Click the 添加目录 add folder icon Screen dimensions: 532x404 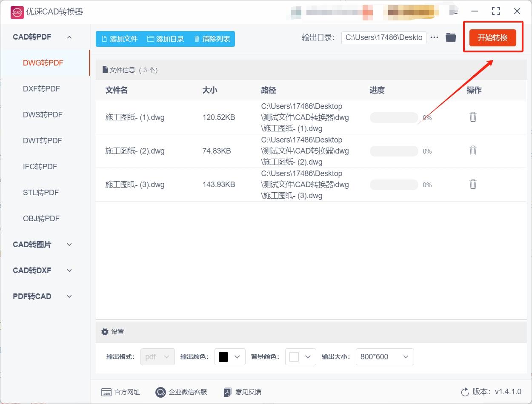pyautogui.click(x=150, y=39)
